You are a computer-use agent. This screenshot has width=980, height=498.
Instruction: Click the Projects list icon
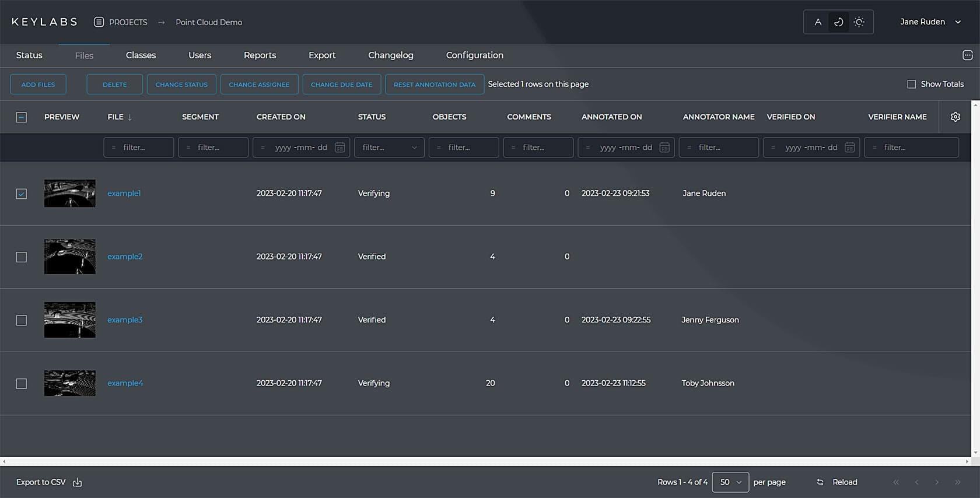[99, 22]
